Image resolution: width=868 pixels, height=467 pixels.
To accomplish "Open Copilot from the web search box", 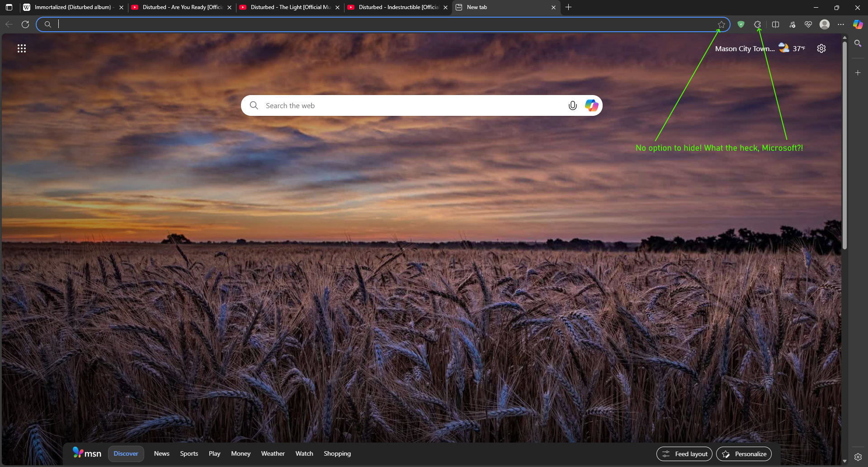I will 591,105.
